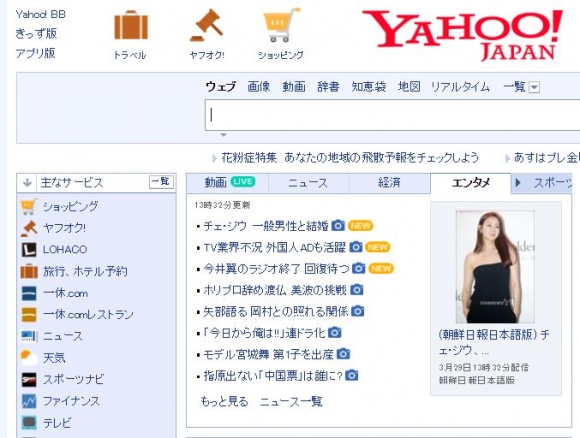This screenshot has height=438, width=580.
Task: Select the 知恵袋 search category
Action: [x=368, y=87]
